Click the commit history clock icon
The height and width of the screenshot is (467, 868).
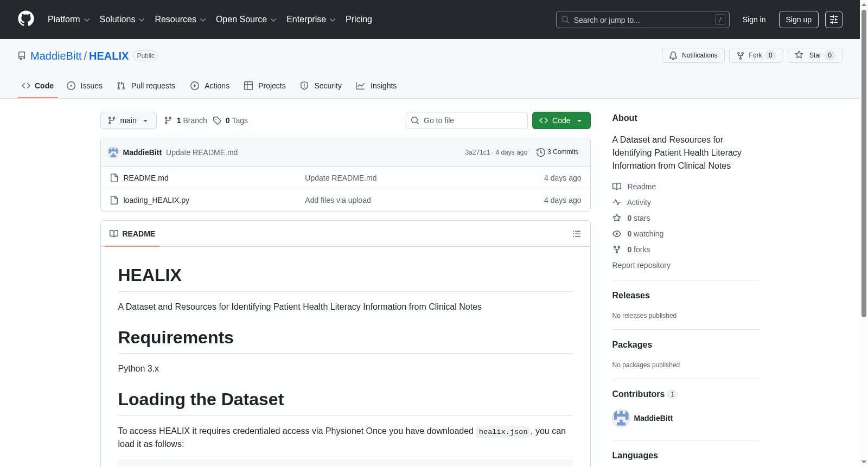click(541, 152)
